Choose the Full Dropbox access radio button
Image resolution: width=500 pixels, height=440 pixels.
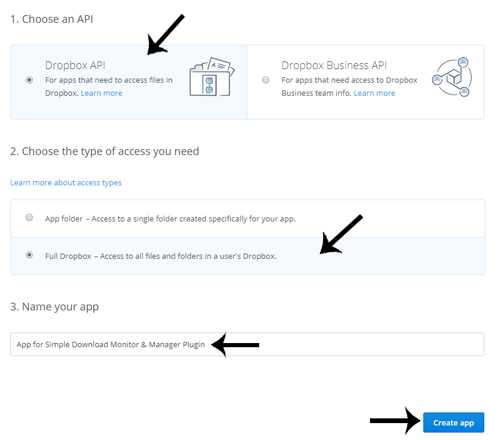tap(29, 255)
